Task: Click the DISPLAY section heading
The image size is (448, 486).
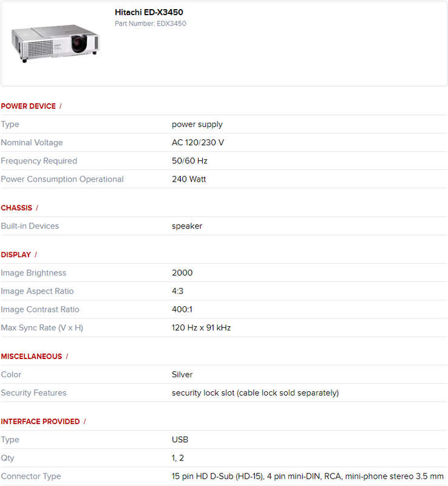Action: [16, 255]
